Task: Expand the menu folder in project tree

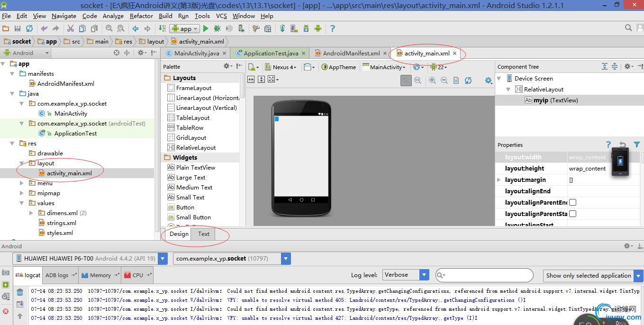Action: tap(22, 183)
